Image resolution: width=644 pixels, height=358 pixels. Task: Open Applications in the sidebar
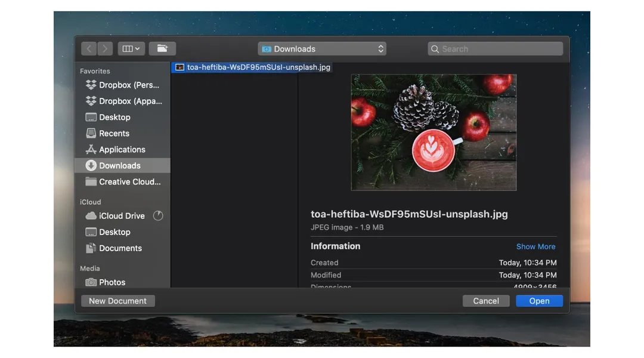122,150
